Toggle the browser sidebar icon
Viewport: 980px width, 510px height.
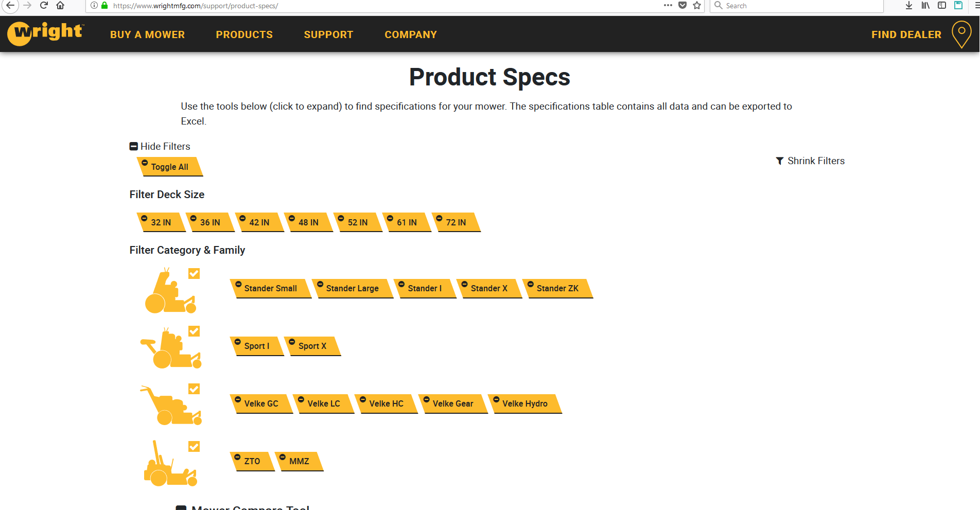[942, 5]
